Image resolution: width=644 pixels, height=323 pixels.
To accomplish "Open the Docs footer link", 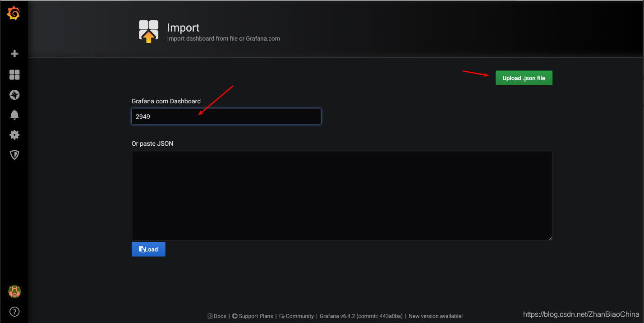I will point(217,316).
